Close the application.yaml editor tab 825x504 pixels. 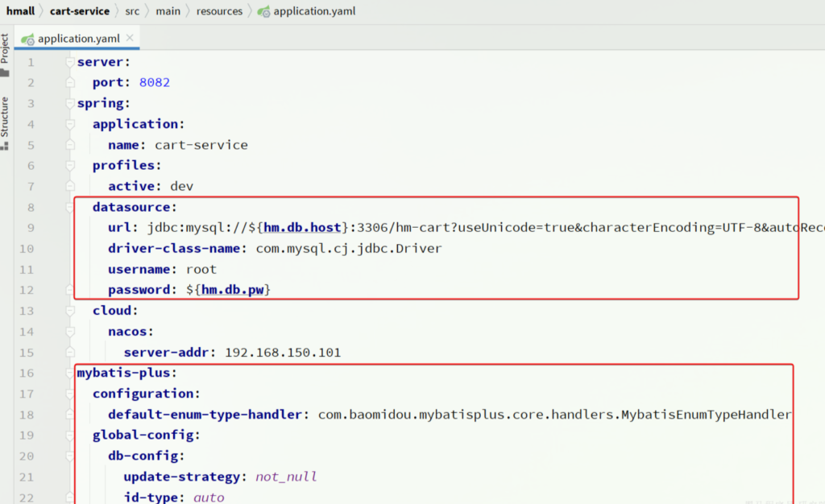(x=131, y=38)
